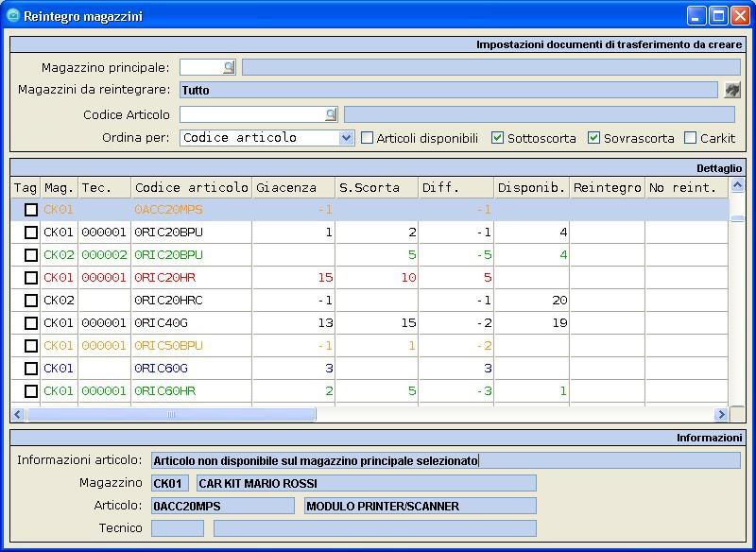Tick the Tag box for article 0RIC20HRC
Image resolution: width=756 pixels, height=552 pixels.
(31, 301)
